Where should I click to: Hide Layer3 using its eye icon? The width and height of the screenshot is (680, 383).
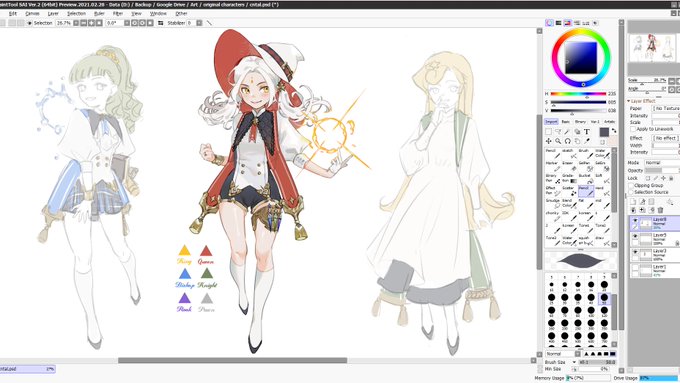(635, 252)
